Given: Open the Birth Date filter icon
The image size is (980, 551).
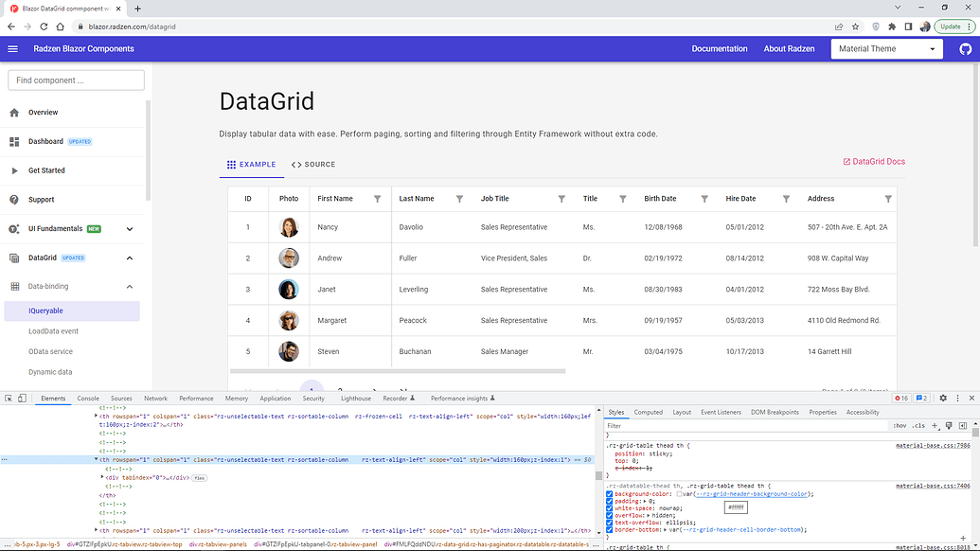Looking at the screenshot, I should point(704,199).
